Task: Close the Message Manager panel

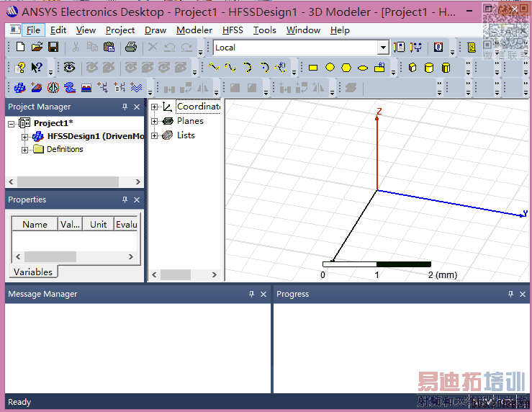Action: [263, 295]
